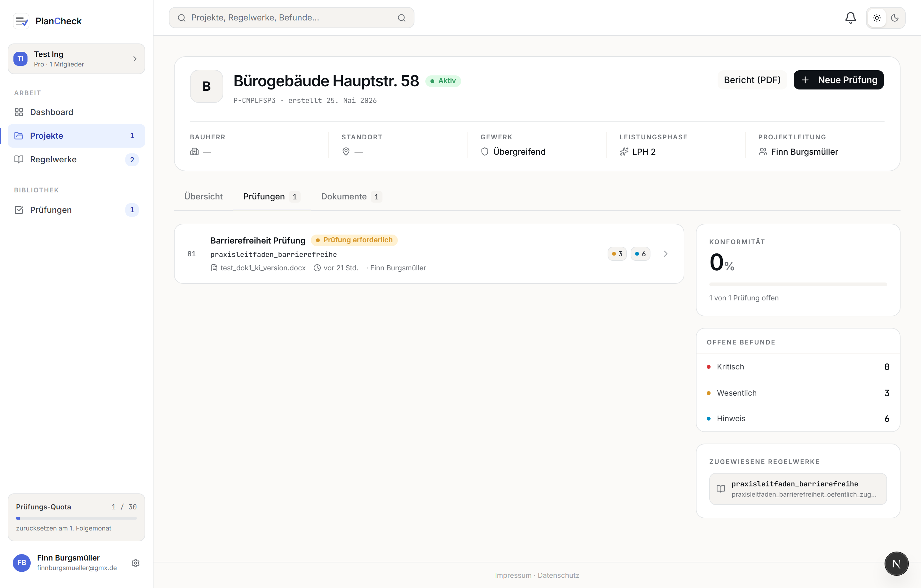Click the Standort map pin icon
This screenshot has width=921, height=588.
346,152
